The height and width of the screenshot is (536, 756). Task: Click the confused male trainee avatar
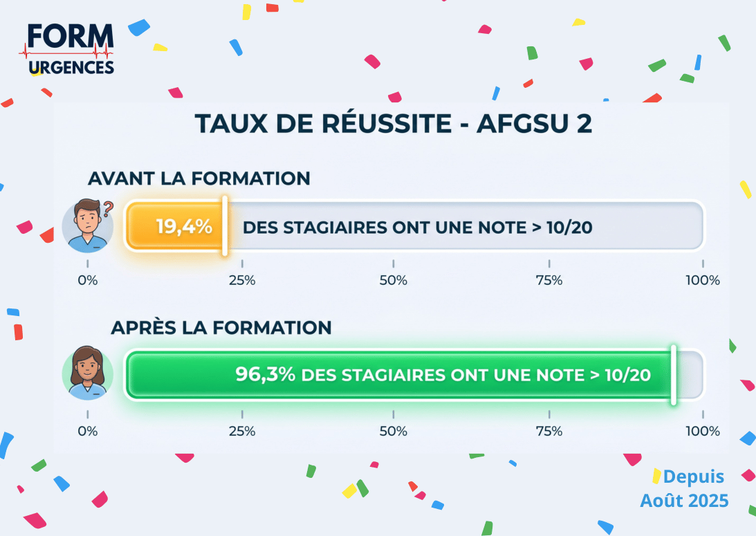click(x=88, y=225)
